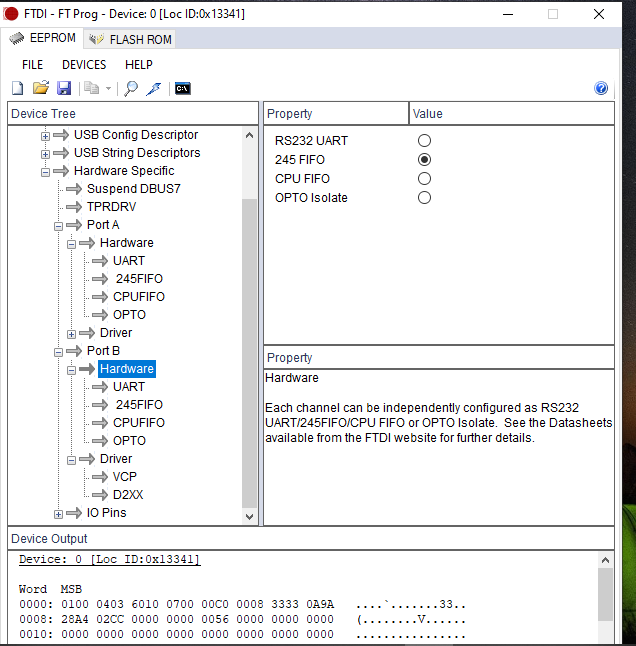
Task: Open the FILE menu
Action: coord(32,65)
